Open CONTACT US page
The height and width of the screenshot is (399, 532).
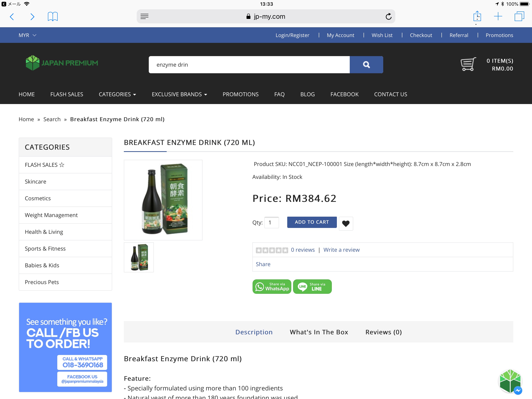tap(390, 94)
